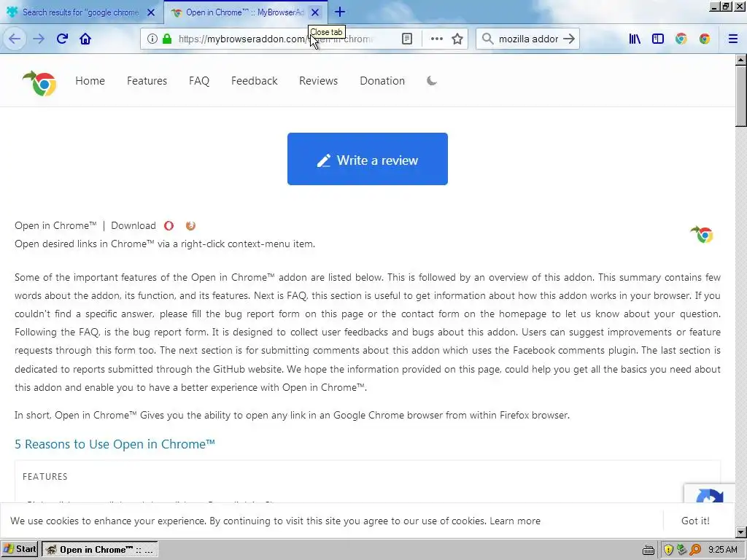Click the FEATURES box heading text
The width and height of the screenshot is (747, 560).
45,477
